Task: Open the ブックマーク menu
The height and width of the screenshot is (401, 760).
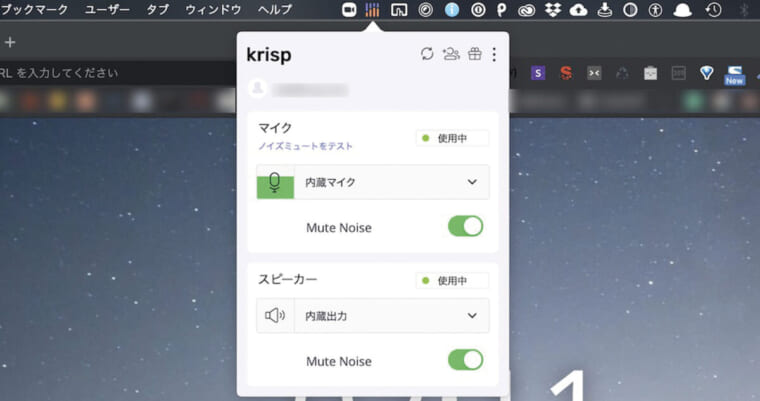Action: coord(34,9)
